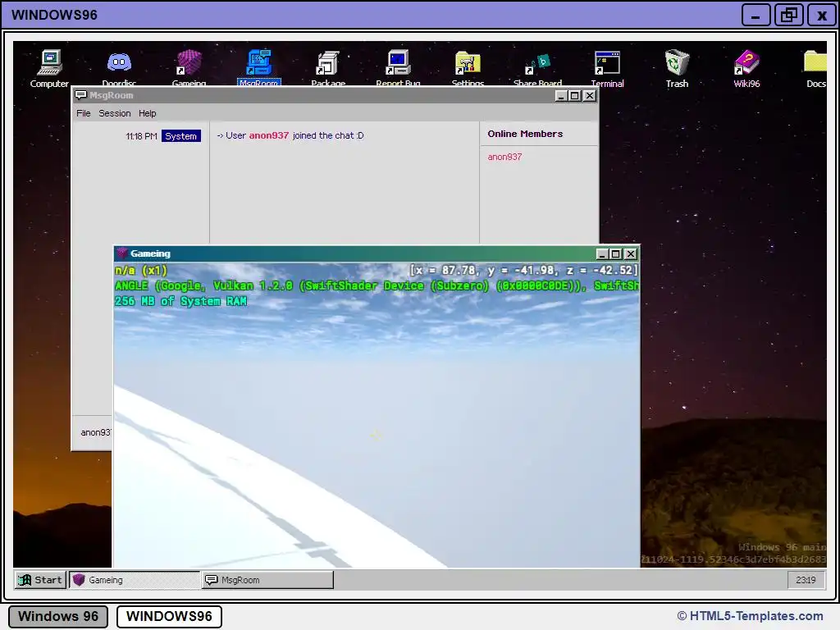
Task: Click the outer WINDOWS96 frame x button
Action: 821,15
